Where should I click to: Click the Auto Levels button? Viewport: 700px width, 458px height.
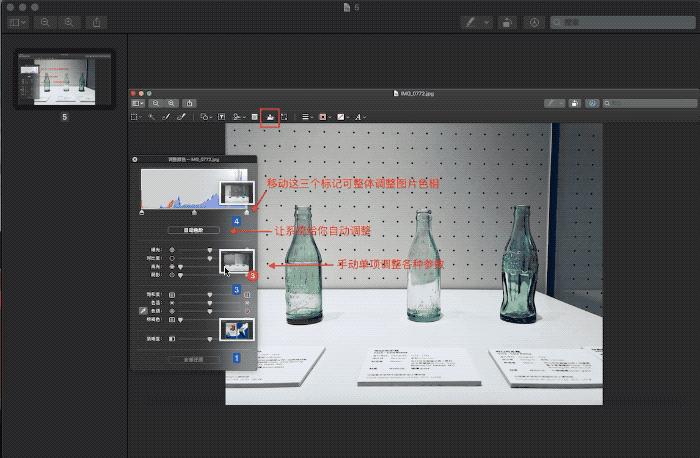[x=194, y=230]
